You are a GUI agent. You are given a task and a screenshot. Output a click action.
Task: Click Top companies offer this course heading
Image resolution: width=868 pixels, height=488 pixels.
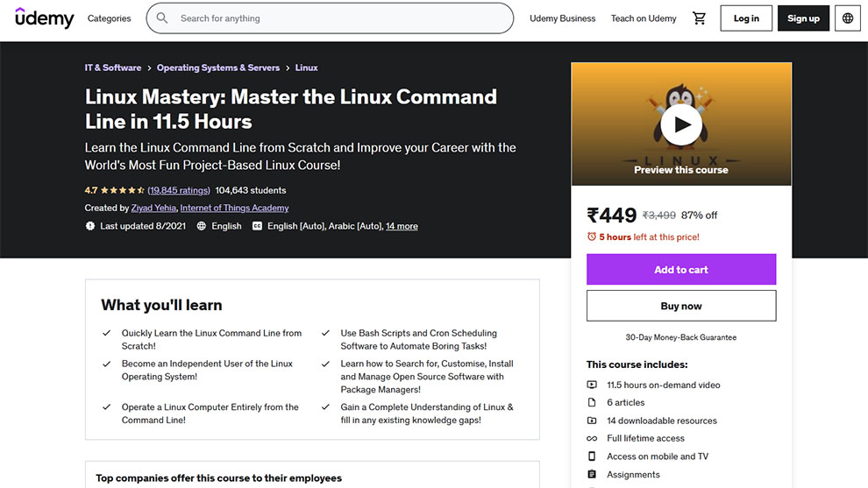point(218,478)
